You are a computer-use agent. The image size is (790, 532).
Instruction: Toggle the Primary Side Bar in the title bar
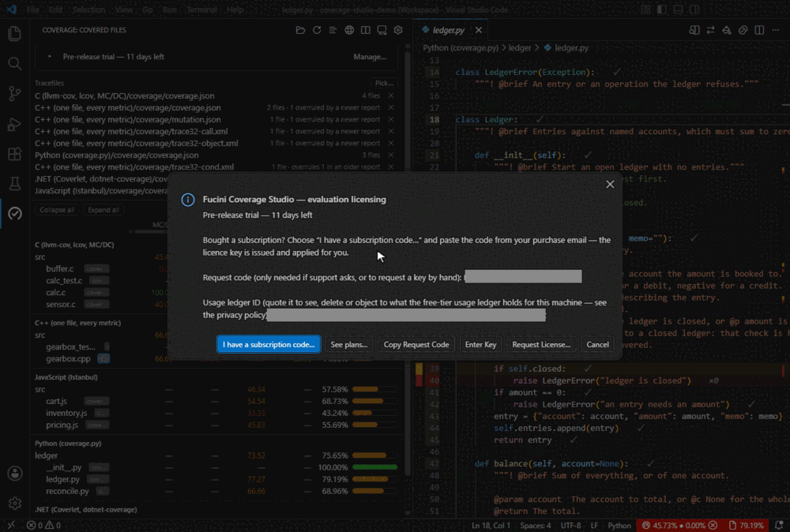tap(661, 9)
